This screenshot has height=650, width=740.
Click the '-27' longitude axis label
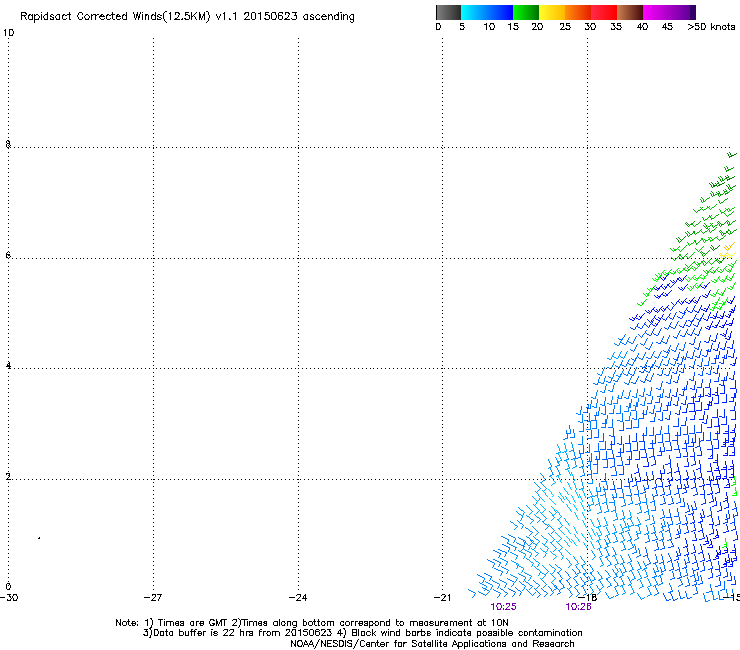point(153,598)
